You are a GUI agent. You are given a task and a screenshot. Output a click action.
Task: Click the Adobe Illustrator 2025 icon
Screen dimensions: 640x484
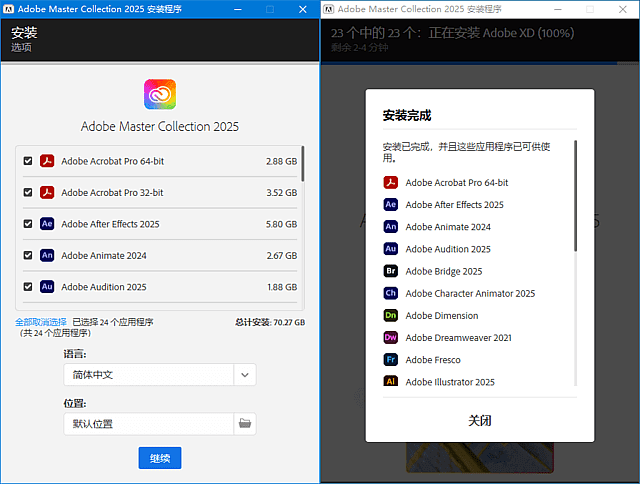tap(391, 382)
